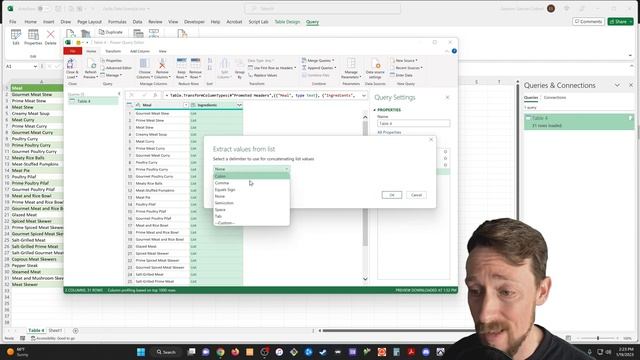Screen dimensions: 640x360
Task: Select Semicolon delimiter option
Action: pyautogui.click(x=251, y=203)
